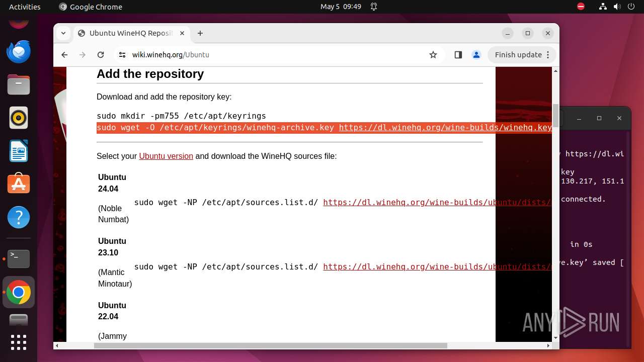Click the scroll-down arrow of the page
Screen dimensions: 644x362
[x=555, y=338]
